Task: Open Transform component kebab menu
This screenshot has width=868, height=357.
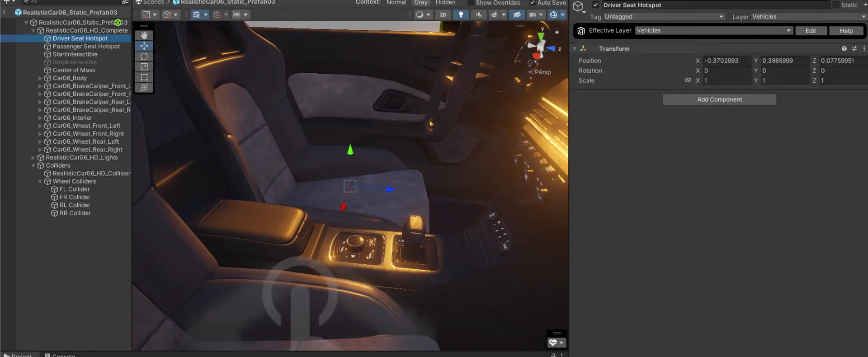Action: click(864, 48)
